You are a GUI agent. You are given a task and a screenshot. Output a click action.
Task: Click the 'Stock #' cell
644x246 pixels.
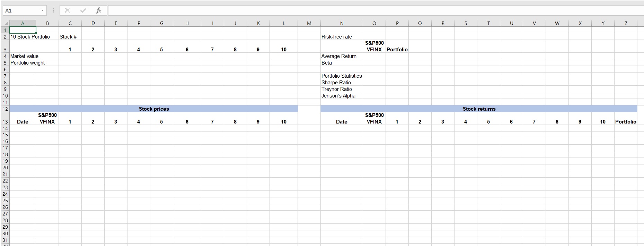pyautogui.click(x=70, y=37)
